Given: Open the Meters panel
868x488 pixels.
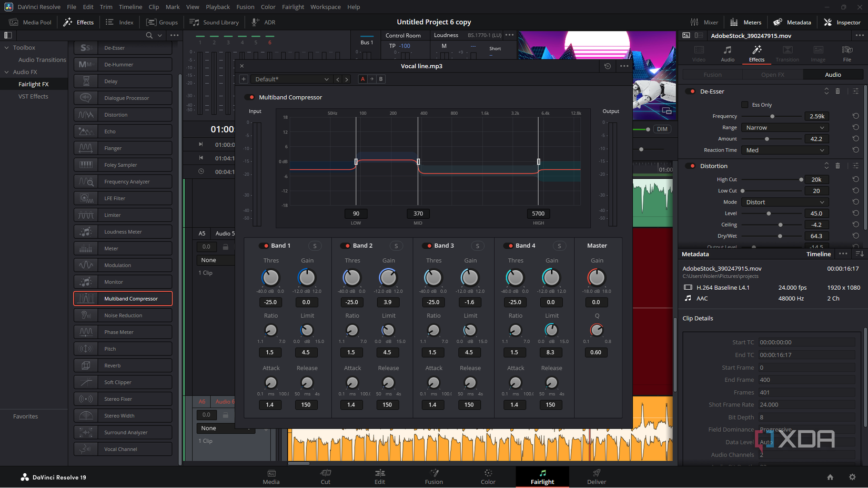Looking at the screenshot, I should click(x=745, y=22).
